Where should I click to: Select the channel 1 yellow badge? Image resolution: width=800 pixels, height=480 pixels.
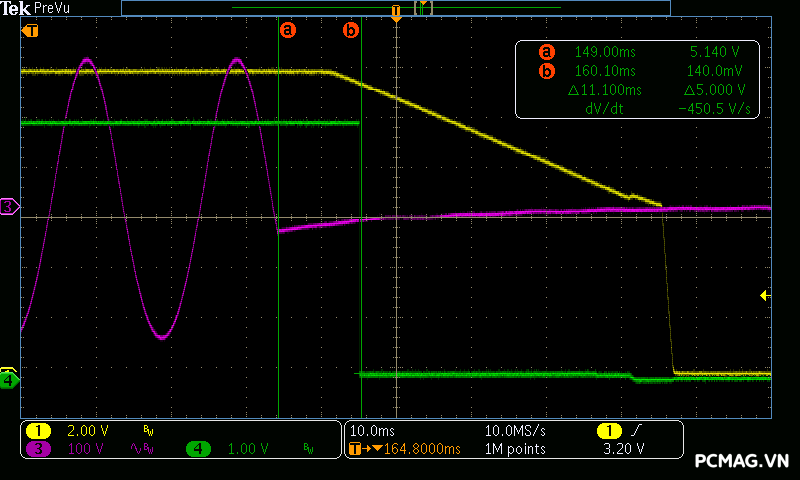click(x=38, y=430)
